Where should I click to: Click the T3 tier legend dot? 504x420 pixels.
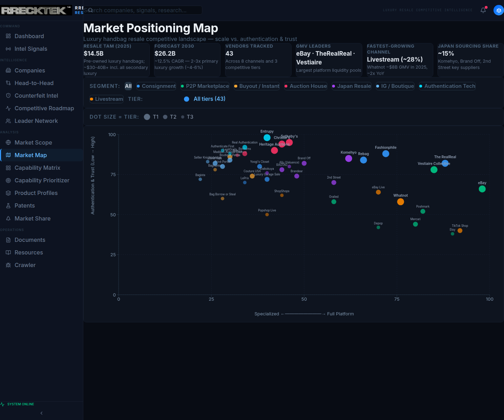[x=183, y=117]
